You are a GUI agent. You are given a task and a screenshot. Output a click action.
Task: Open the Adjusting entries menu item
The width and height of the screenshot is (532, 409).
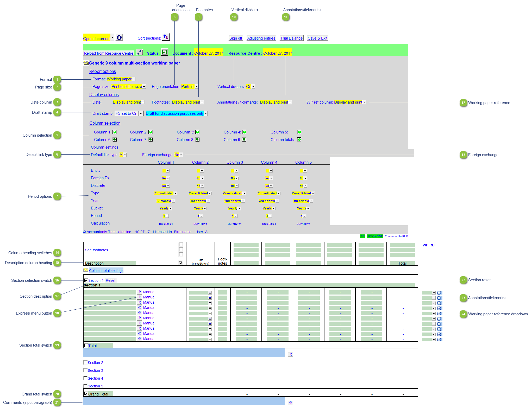[x=261, y=38]
